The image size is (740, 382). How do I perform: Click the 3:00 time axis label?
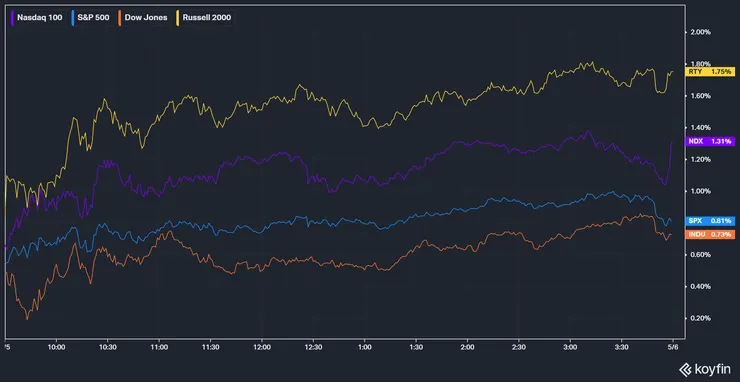tap(571, 347)
